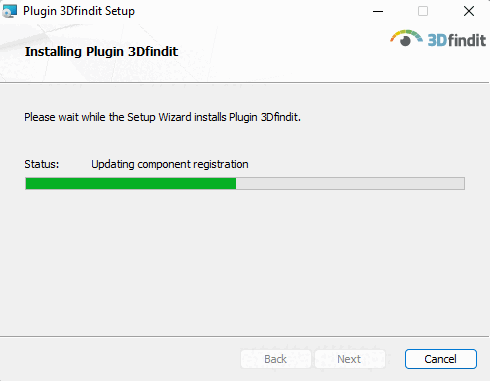
Task: Click the green filled part of progress bar
Action: point(131,184)
